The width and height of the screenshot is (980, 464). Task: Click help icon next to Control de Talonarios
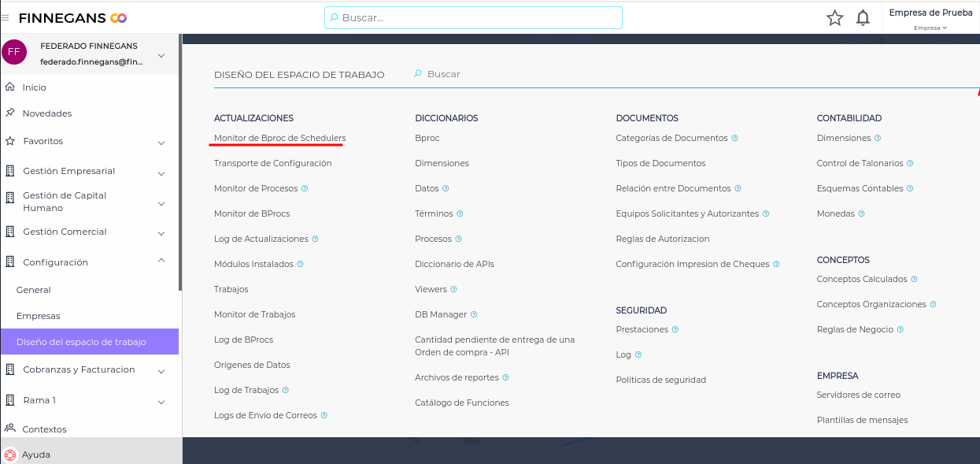click(x=910, y=163)
